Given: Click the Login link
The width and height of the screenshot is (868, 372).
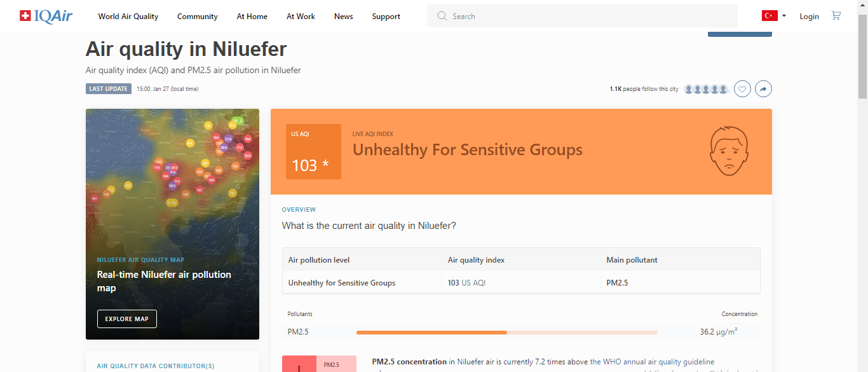Looking at the screenshot, I should pos(809,17).
